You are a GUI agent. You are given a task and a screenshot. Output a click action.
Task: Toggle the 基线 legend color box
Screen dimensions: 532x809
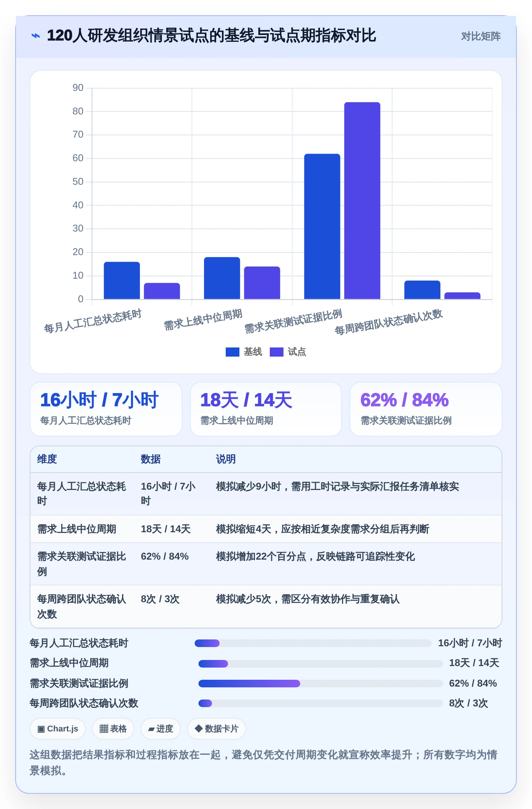point(232,352)
